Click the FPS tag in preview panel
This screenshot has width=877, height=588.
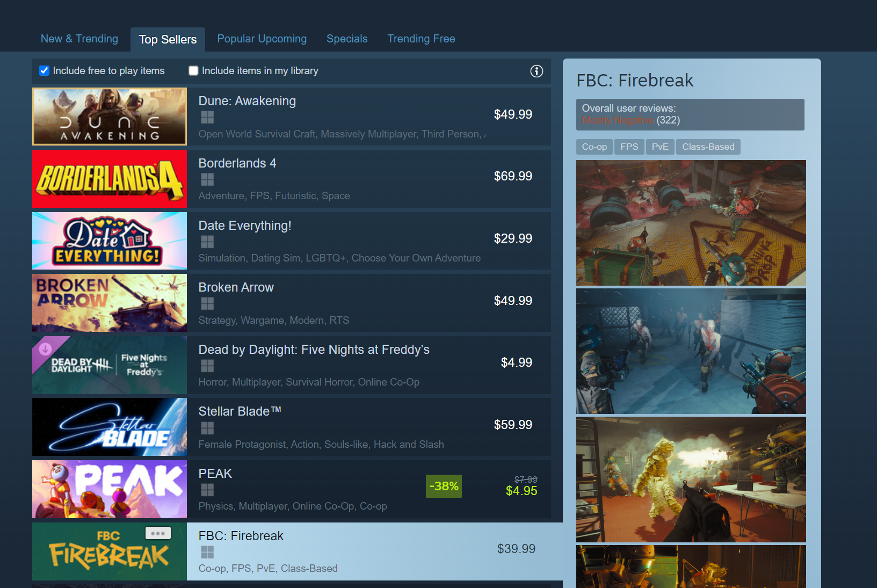pyautogui.click(x=629, y=147)
